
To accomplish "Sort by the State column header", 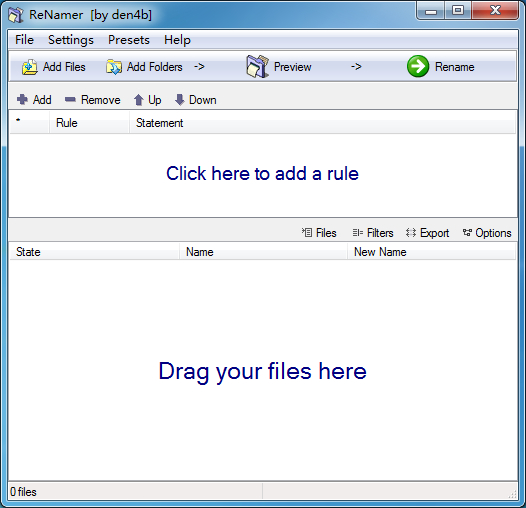I will click(94, 252).
